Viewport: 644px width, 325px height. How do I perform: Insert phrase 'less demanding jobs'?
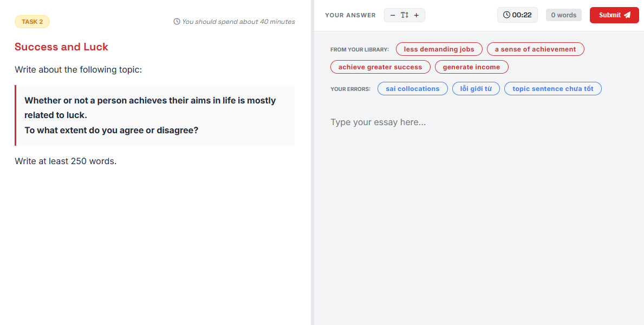pyautogui.click(x=439, y=49)
